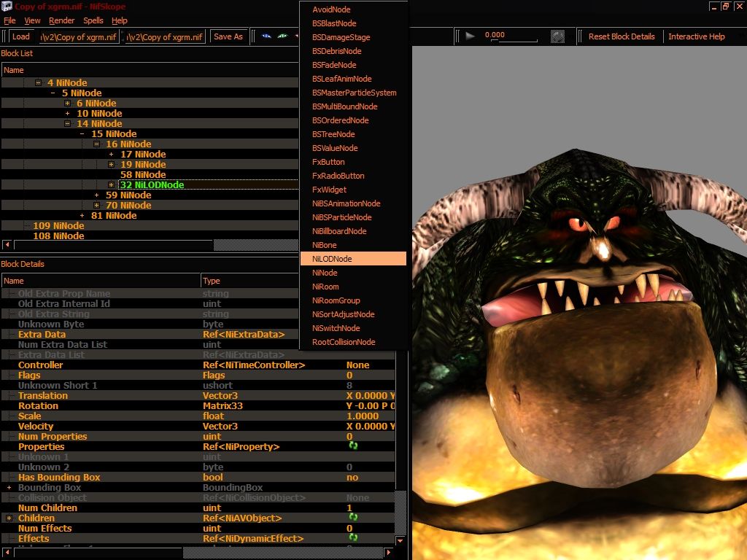Viewport: 747px width, 560px height.
Task: Expand the Bounding Box detail row
Action: coord(9,487)
